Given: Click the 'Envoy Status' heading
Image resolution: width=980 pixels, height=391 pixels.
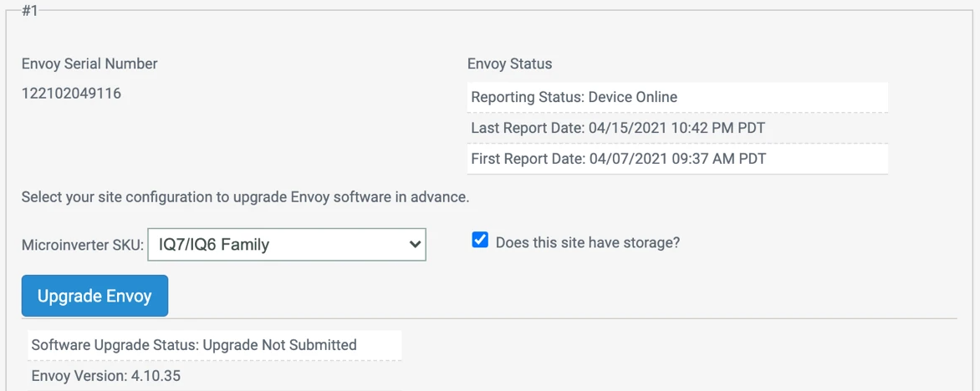Looking at the screenshot, I should click(x=509, y=63).
